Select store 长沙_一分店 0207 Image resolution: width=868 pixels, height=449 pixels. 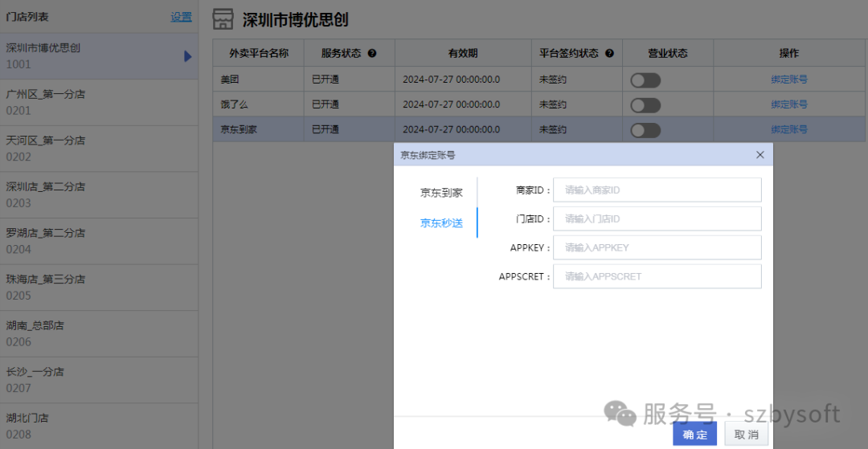coord(99,380)
